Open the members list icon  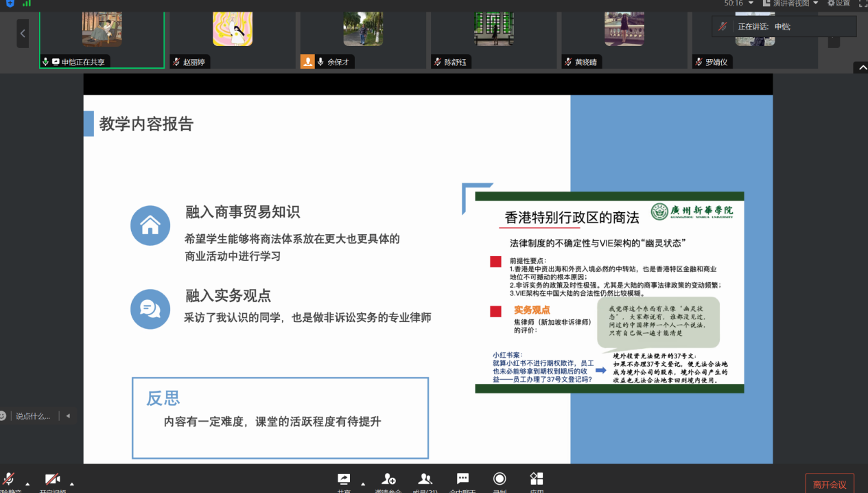coord(425,480)
